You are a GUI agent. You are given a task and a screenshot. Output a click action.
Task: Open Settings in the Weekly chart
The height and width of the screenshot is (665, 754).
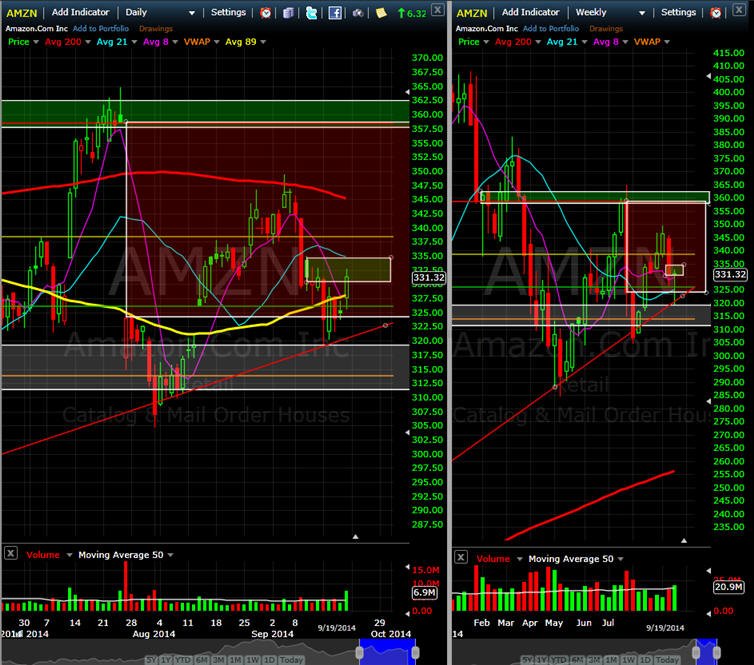[x=678, y=13]
